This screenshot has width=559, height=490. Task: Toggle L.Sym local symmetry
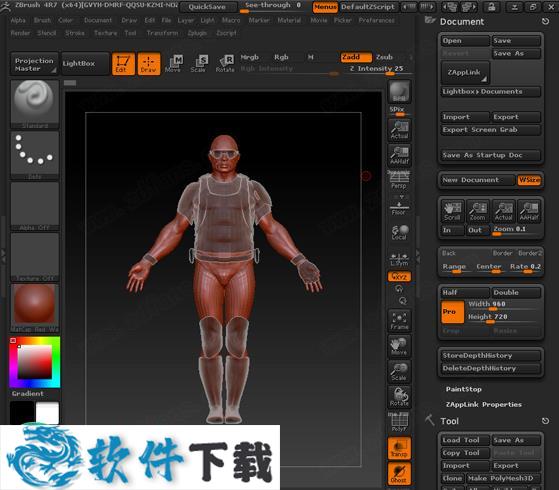(x=399, y=259)
